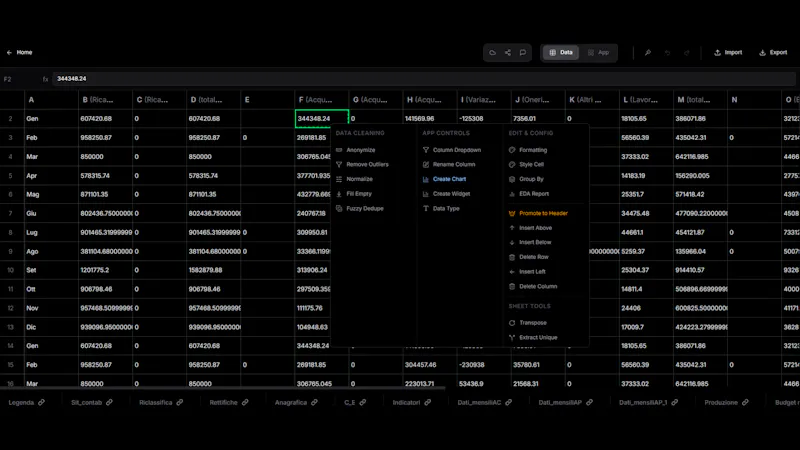Screen dimensions: 800x450
Task: Click the redo arrow icon
Action: pos(687,53)
